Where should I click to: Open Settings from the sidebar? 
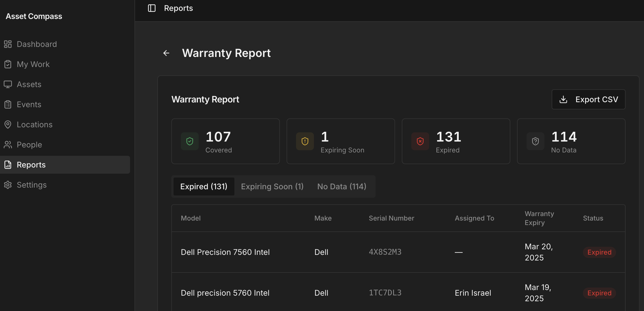pos(65,185)
